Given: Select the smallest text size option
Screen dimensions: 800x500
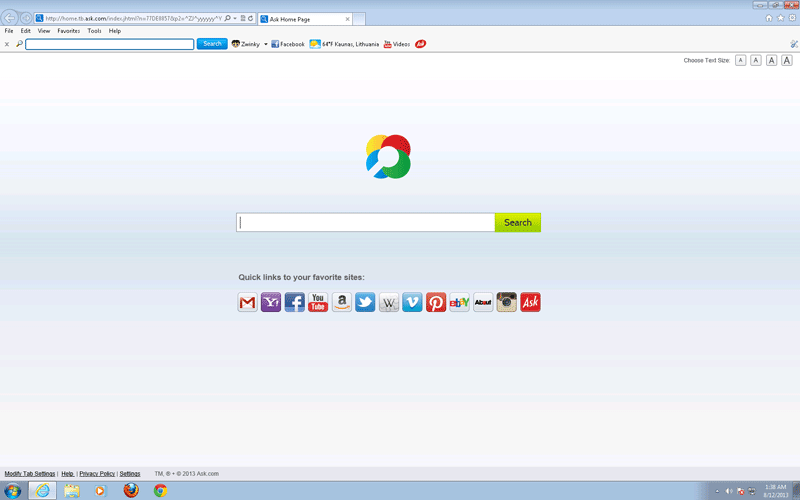Looking at the screenshot, I should click(740, 61).
